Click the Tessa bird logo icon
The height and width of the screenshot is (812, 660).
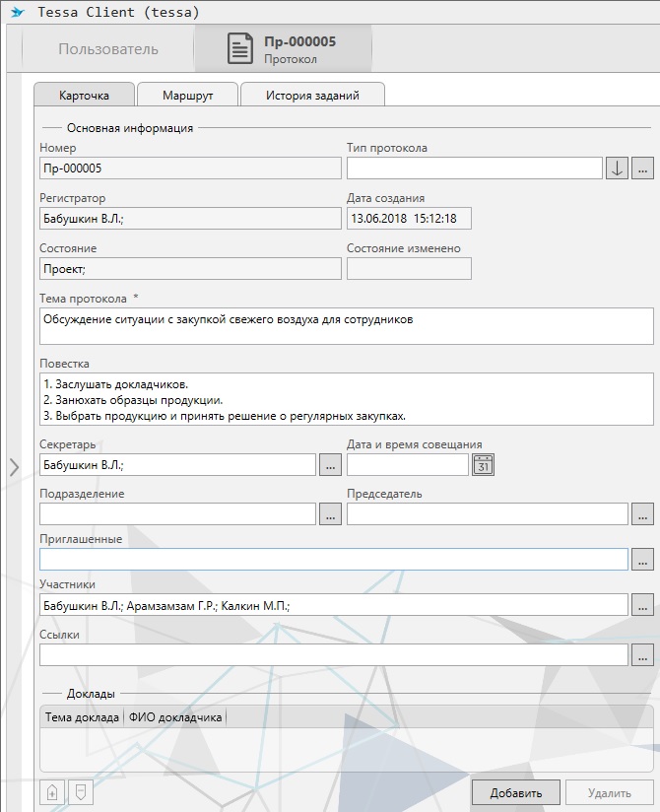click(x=16, y=12)
